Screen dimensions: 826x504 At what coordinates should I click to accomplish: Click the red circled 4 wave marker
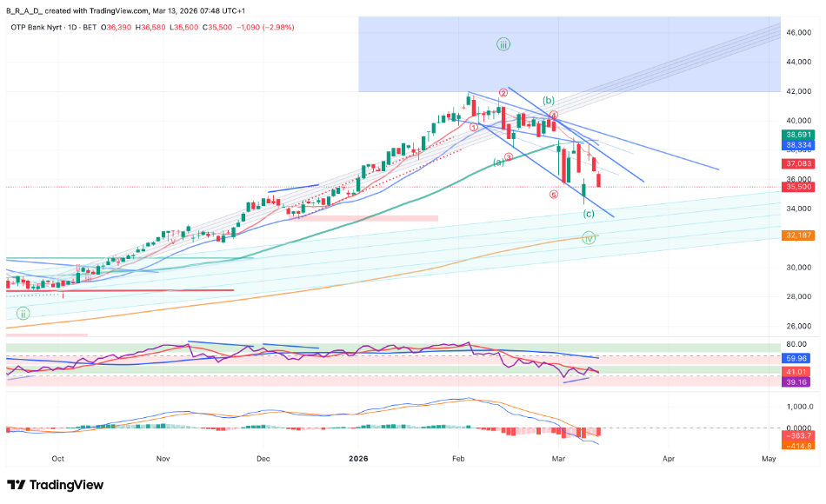[x=553, y=115]
